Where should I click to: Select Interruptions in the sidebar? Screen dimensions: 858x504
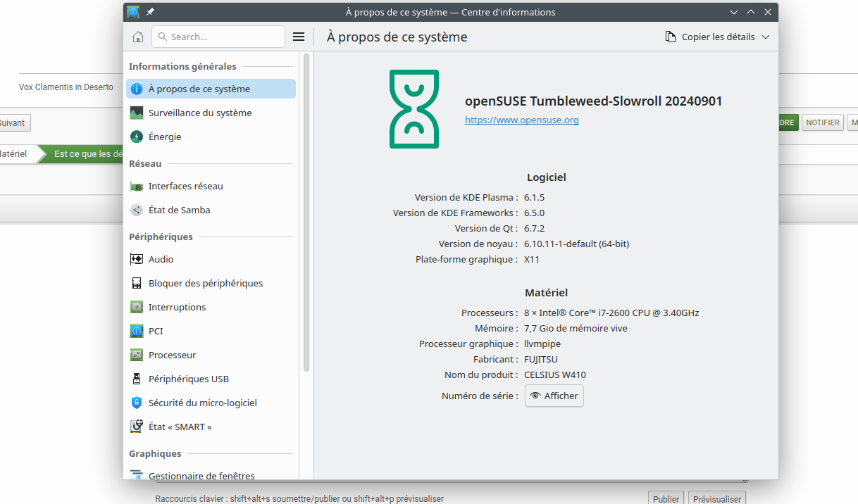211,307
